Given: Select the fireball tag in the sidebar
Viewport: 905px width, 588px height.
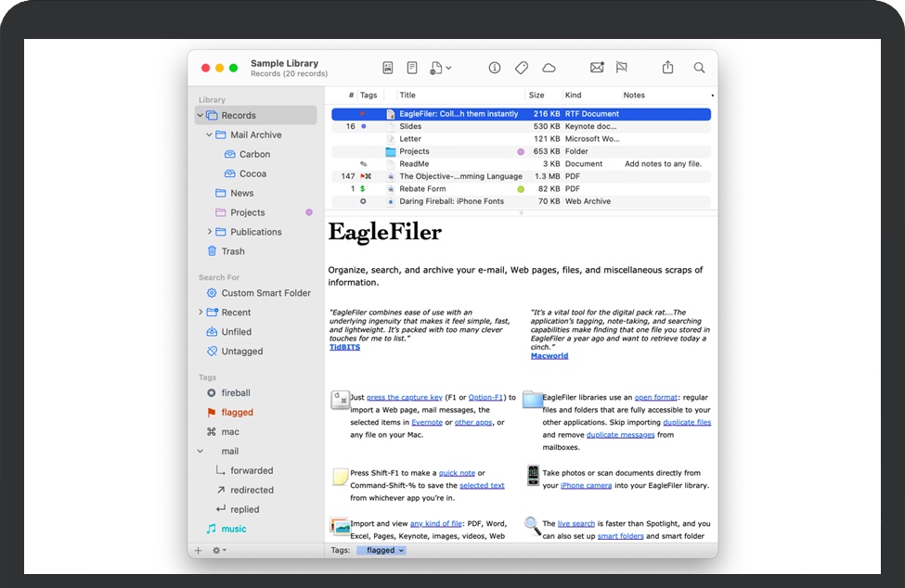Looking at the screenshot, I should (236, 393).
